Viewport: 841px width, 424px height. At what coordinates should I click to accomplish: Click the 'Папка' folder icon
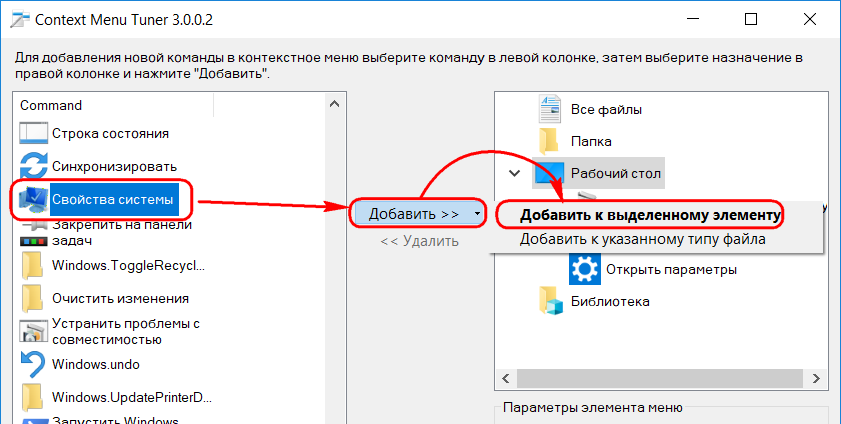point(549,141)
